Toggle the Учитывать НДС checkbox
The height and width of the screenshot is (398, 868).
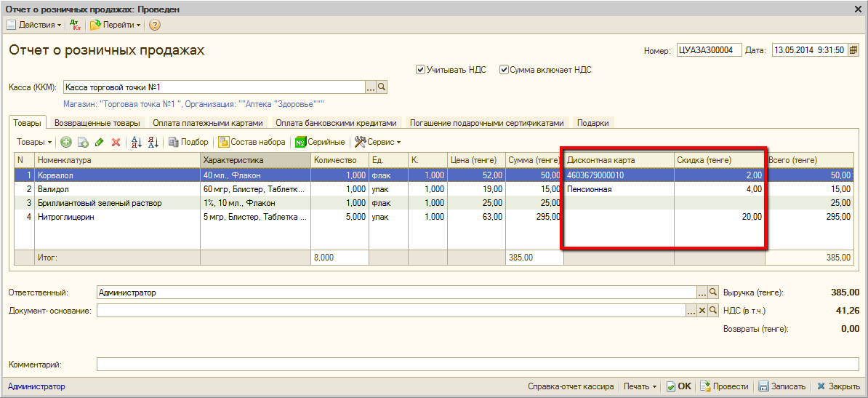pos(420,70)
